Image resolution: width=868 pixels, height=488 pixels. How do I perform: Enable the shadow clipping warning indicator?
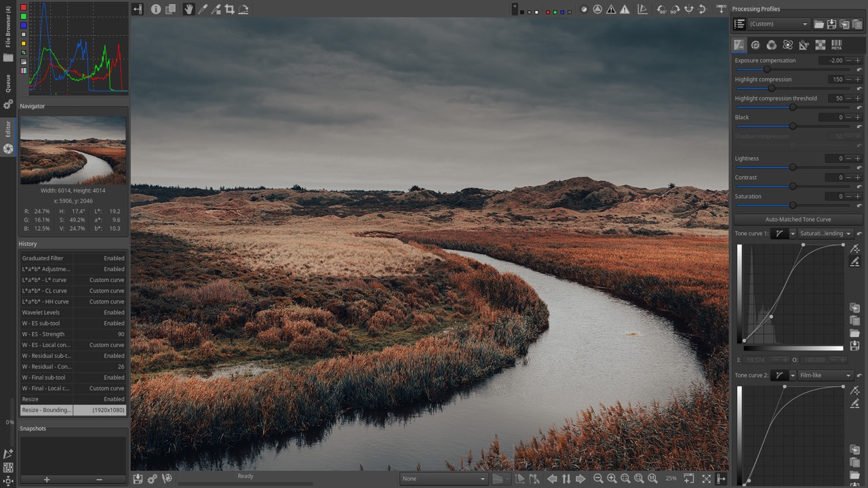tap(610, 9)
